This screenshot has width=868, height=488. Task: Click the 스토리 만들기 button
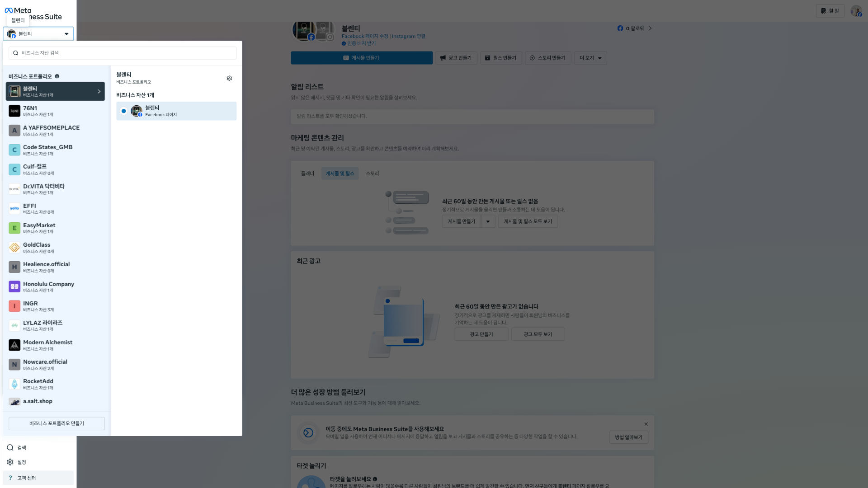point(548,58)
